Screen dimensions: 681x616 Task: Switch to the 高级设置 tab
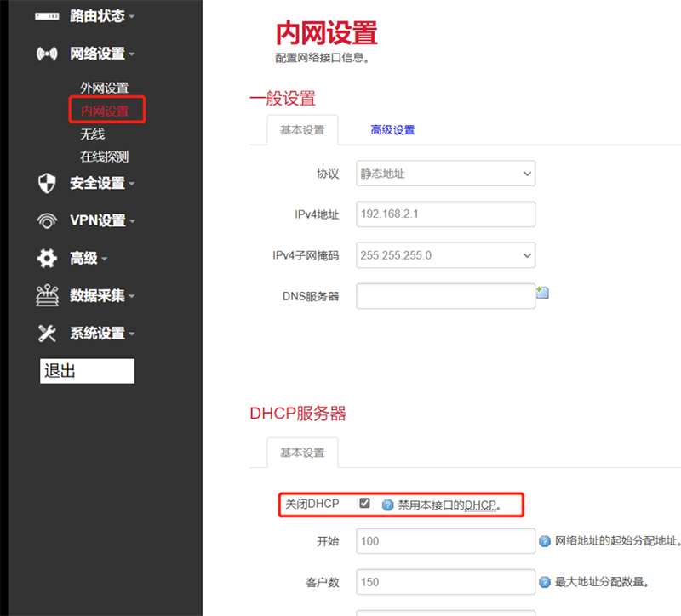(x=392, y=130)
